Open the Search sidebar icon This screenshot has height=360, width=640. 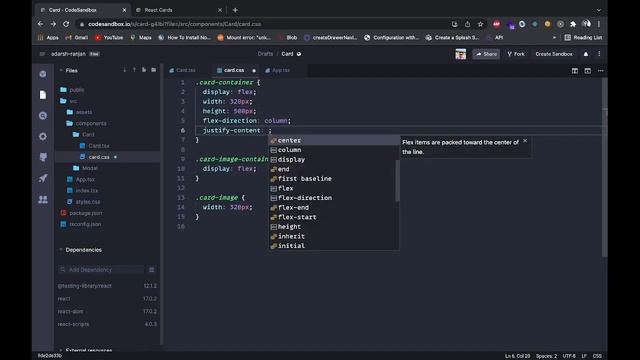[x=43, y=116]
